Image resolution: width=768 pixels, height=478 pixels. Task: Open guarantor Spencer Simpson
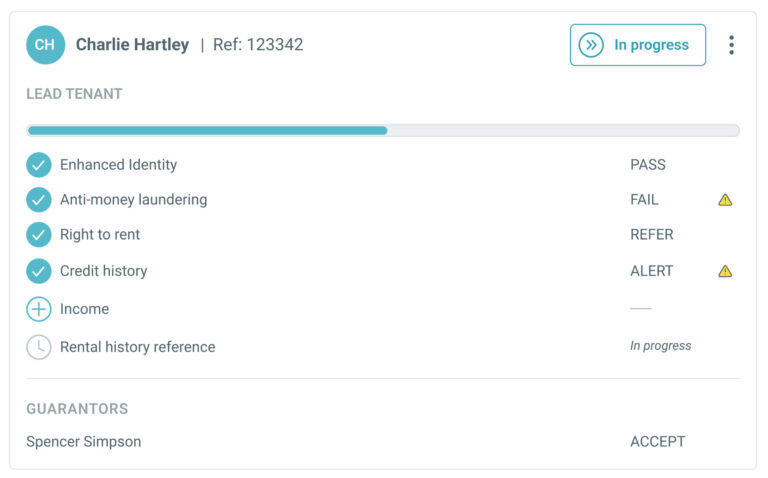tap(84, 441)
